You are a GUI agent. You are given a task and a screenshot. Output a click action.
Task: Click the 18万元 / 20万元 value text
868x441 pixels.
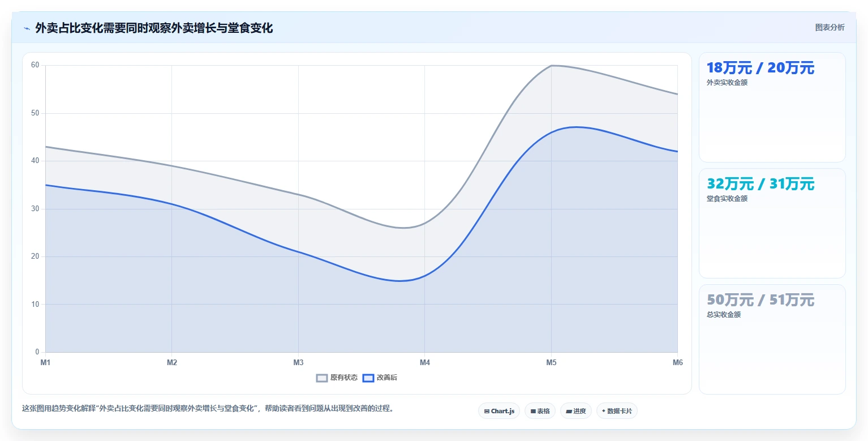[760, 68]
